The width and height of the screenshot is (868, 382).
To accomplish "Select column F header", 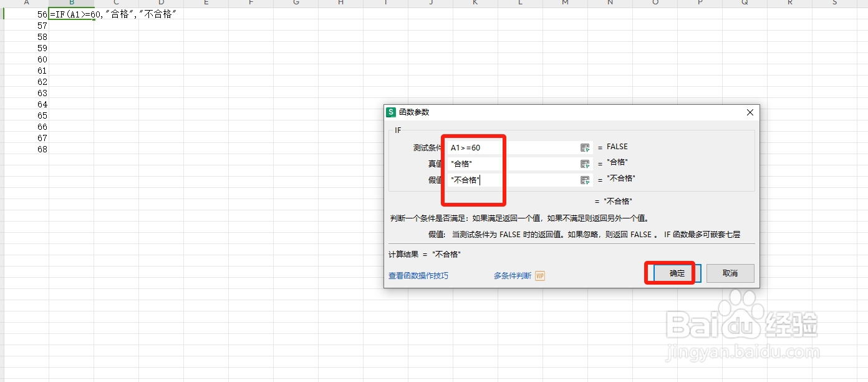I will [x=251, y=4].
